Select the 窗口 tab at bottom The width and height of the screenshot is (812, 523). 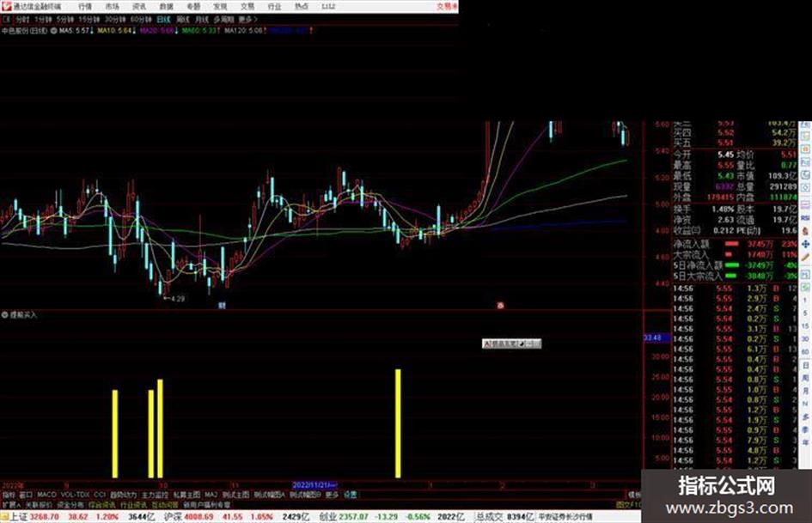[26, 495]
